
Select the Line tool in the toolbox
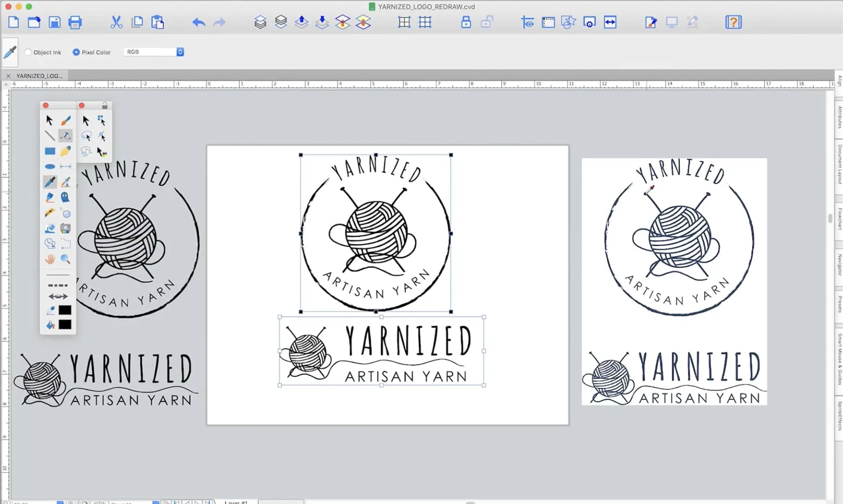(50, 136)
